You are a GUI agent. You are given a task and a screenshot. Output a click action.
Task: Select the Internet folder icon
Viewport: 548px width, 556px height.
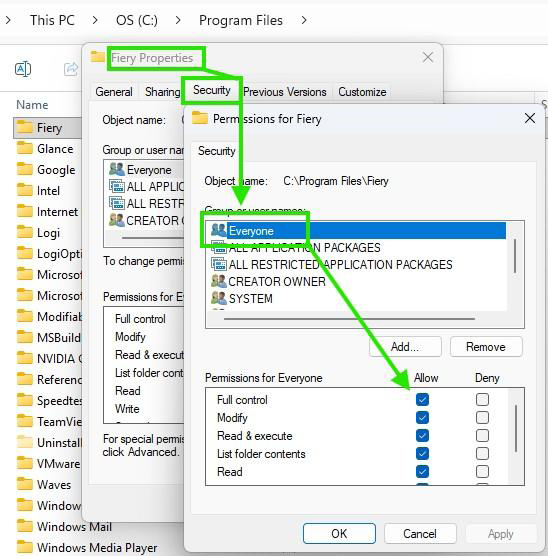(24, 211)
